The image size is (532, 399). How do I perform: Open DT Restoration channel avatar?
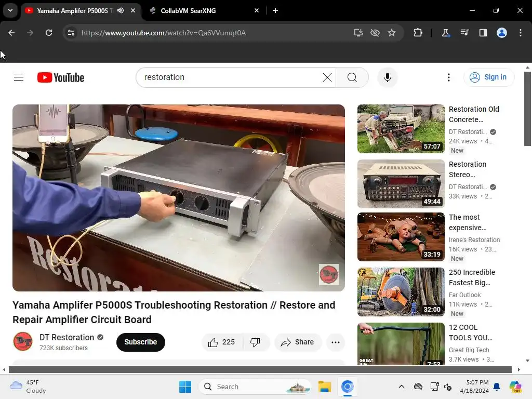(23, 341)
